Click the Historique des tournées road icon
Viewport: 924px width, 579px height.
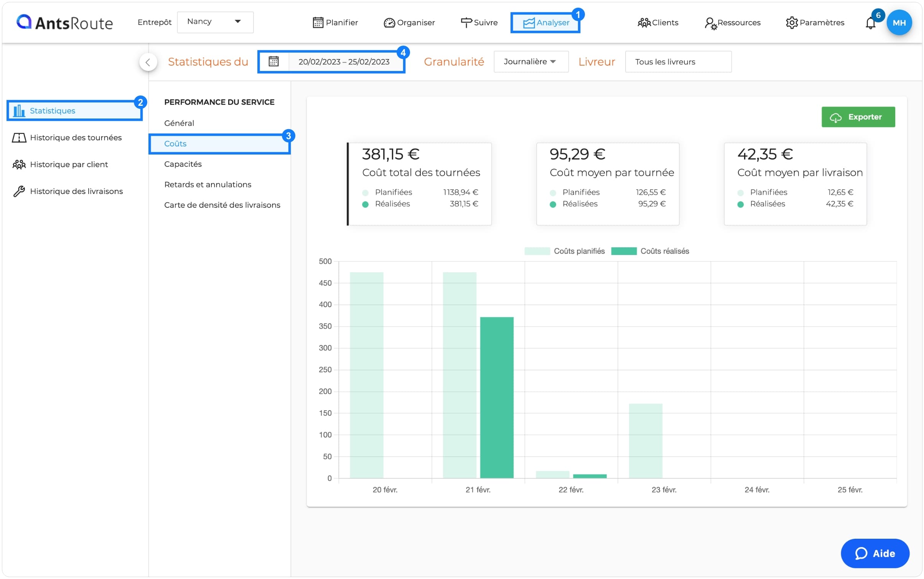pos(19,138)
